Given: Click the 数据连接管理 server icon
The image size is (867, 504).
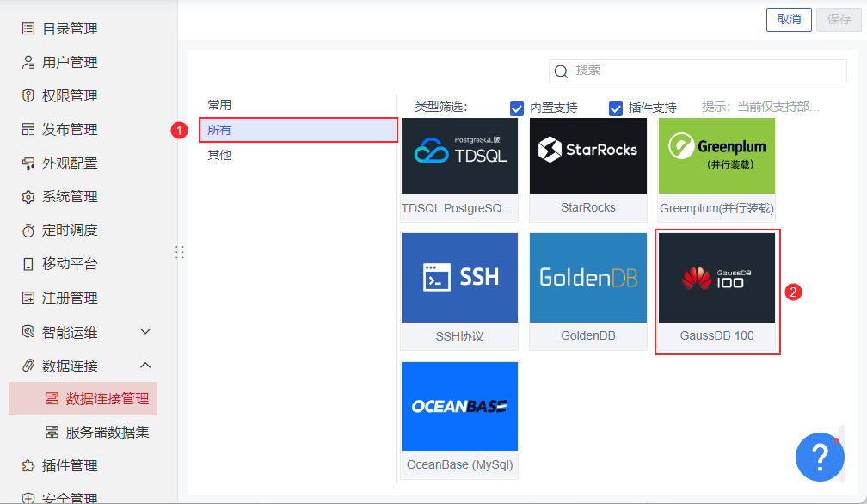Looking at the screenshot, I should tap(52, 398).
